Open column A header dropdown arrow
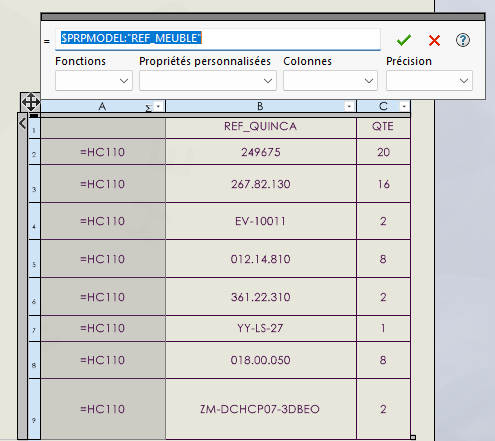 pos(158,107)
